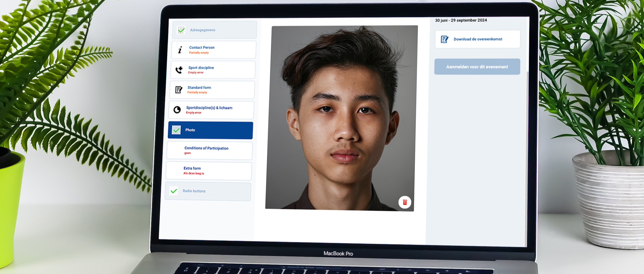The width and height of the screenshot is (644, 274).
Task: Click the pie icon on Sportdiscipline(s) & lichaam
Action: pyautogui.click(x=177, y=110)
